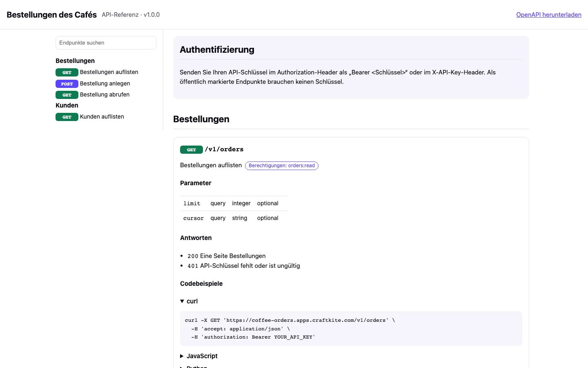Image resolution: width=588 pixels, height=368 pixels.
Task: Click the curl command code block
Action: pyautogui.click(x=351, y=329)
